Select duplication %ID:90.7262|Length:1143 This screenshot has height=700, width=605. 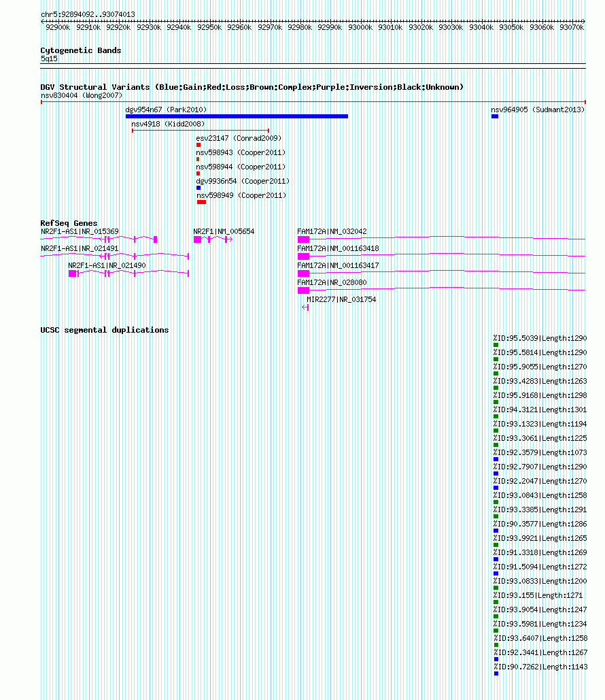click(x=540, y=667)
